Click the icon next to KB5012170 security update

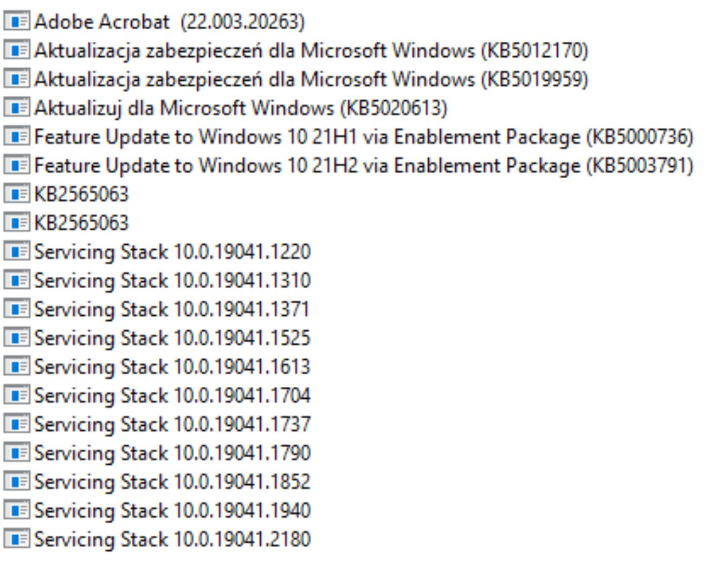16,50
